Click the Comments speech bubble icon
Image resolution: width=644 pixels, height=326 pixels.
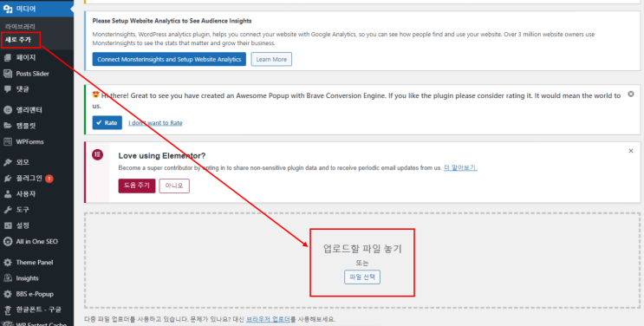8,89
